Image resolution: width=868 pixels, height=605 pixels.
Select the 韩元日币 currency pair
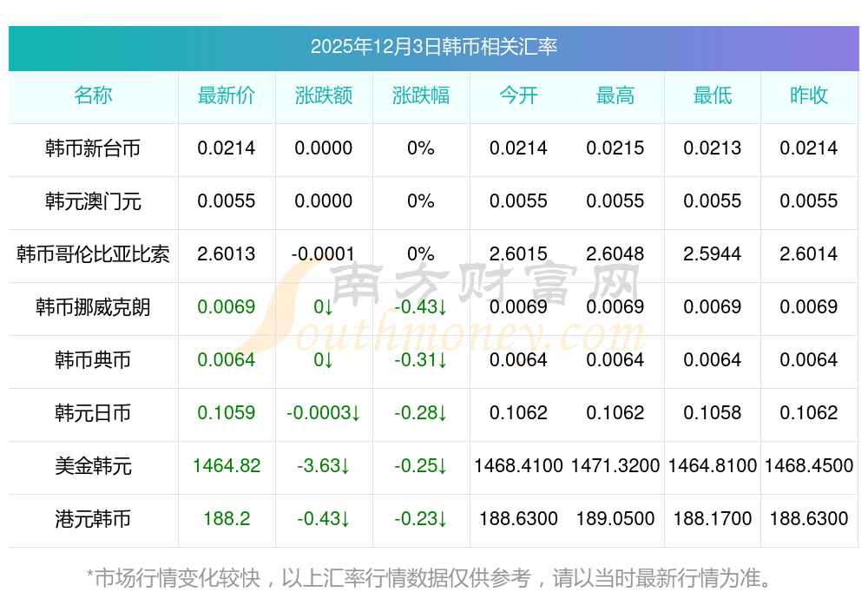(x=93, y=413)
